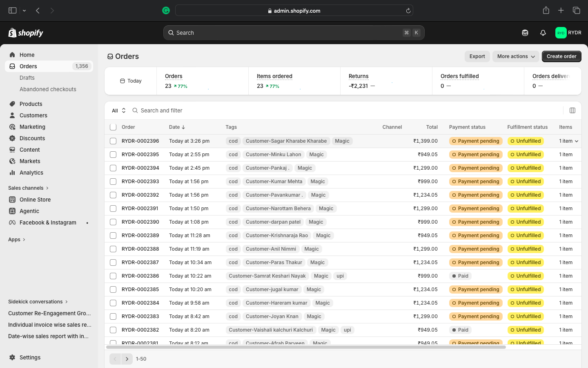Reload the page in the address bar
The width and height of the screenshot is (588, 368).
click(408, 11)
